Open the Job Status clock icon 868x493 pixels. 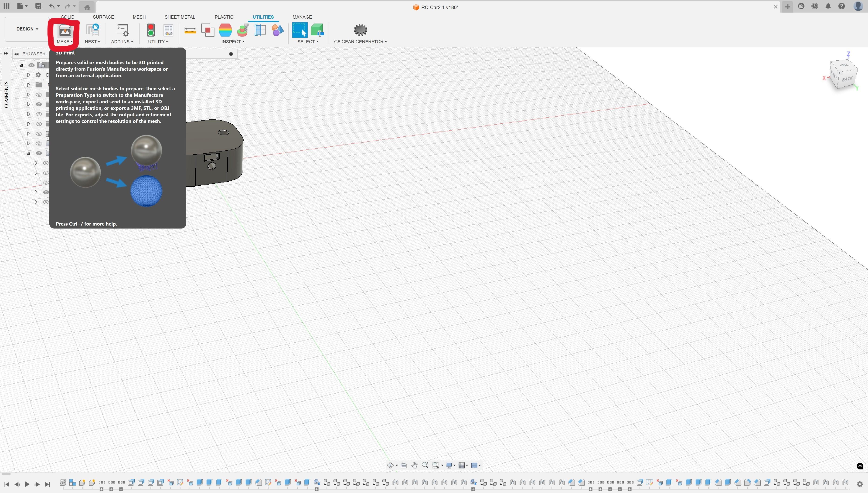pos(815,6)
